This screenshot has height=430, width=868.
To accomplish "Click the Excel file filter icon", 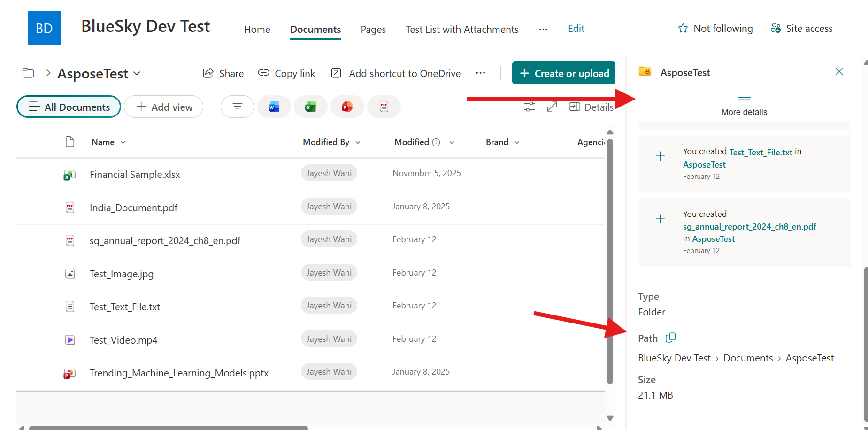I will click(x=310, y=107).
